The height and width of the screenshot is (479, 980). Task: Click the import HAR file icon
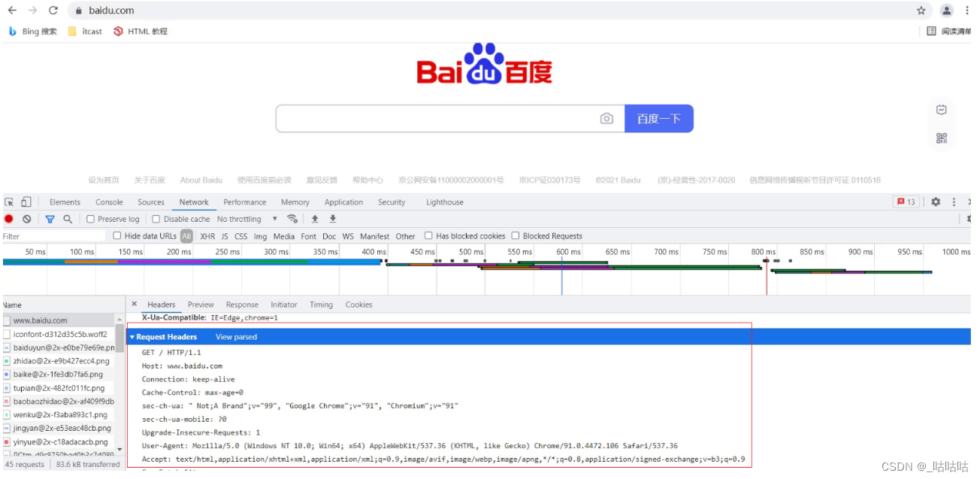pyautogui.click(x=315, y=219)
